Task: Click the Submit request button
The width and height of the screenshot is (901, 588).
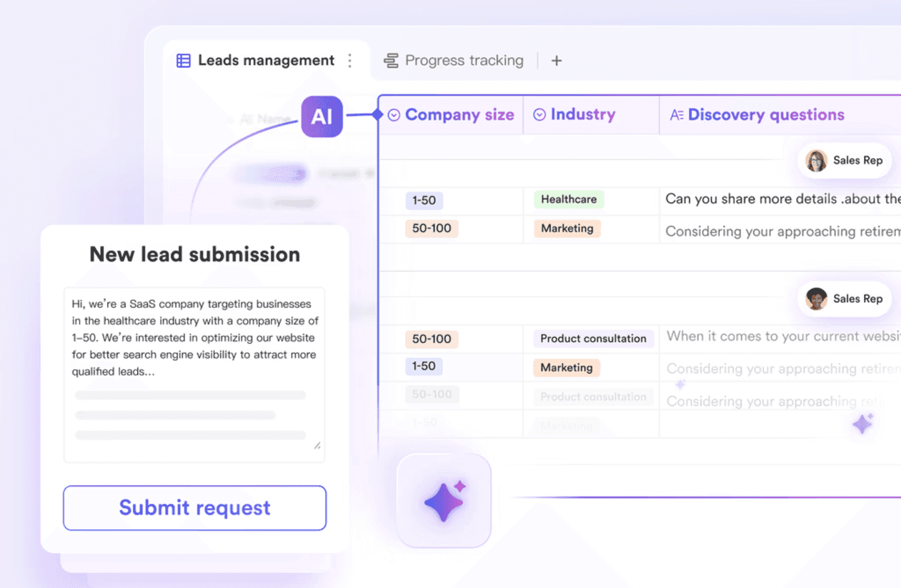Action: pos(194,508)
